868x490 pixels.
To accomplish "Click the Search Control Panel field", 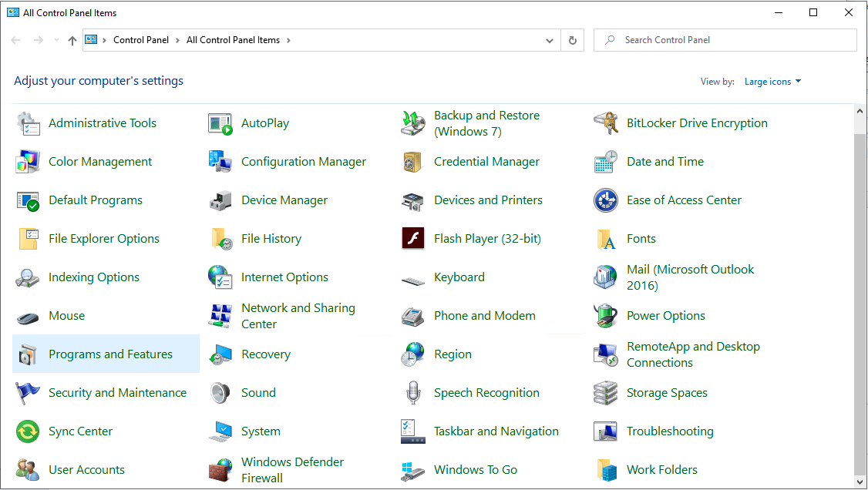I will click(x=725, y=40).
